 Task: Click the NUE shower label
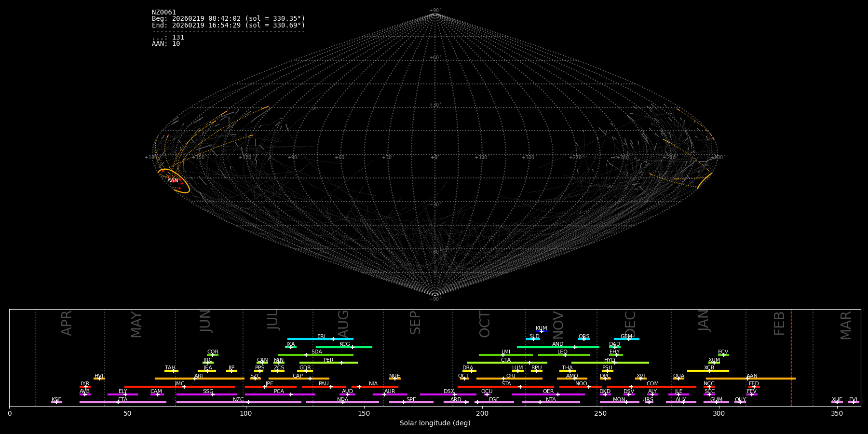tap(394, 376)
